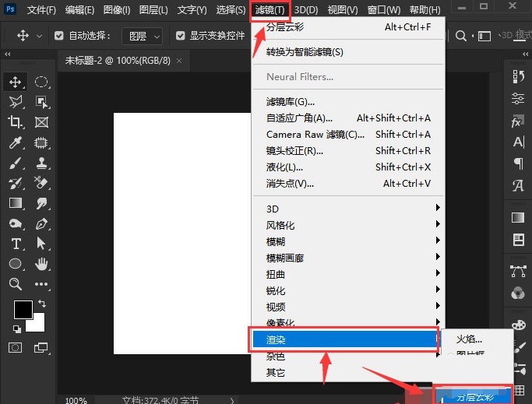This screenshot has height=404, width=532.
Task: Open the Properties panel icon
Action: (x=518, y=98)
